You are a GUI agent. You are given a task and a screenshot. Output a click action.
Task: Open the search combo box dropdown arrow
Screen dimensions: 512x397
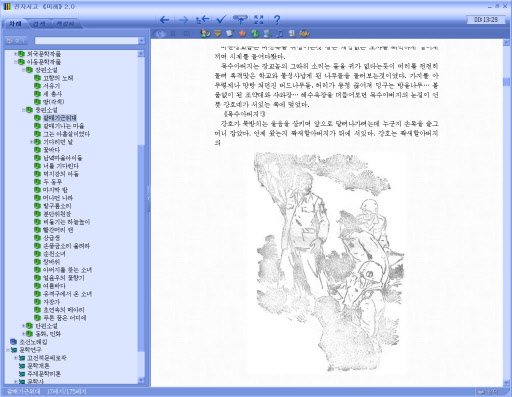click(x=141, y=41)
